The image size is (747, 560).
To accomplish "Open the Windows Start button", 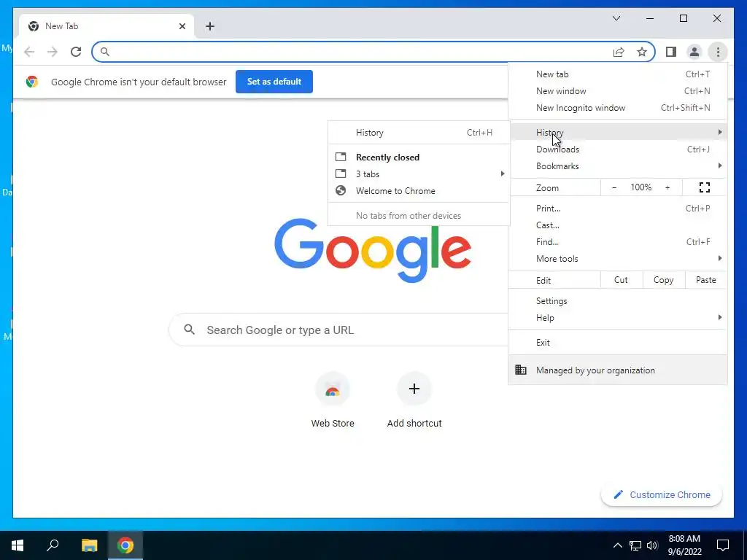I will point(18,545).
